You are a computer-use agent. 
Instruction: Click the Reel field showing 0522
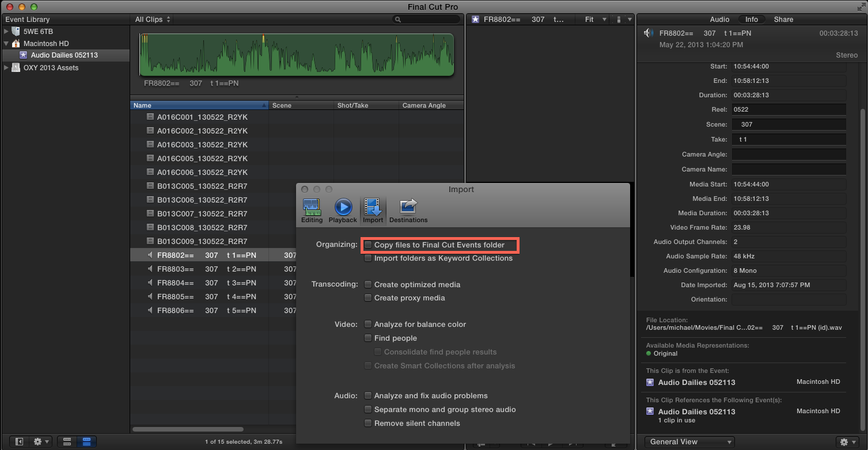pyautogui.click(x=789, y=109)
